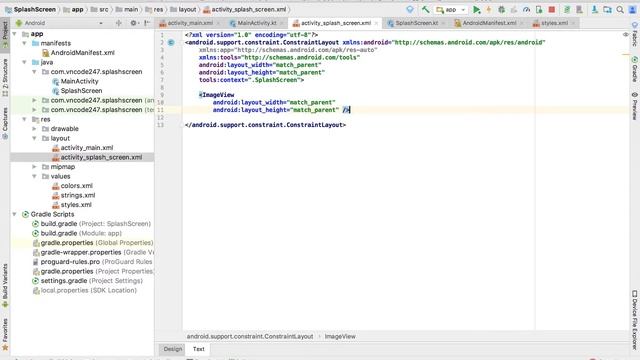This screenshot has height=360, width=640.
Task: Click the Apply Changes lightning icon
Action: pos(489,9)
